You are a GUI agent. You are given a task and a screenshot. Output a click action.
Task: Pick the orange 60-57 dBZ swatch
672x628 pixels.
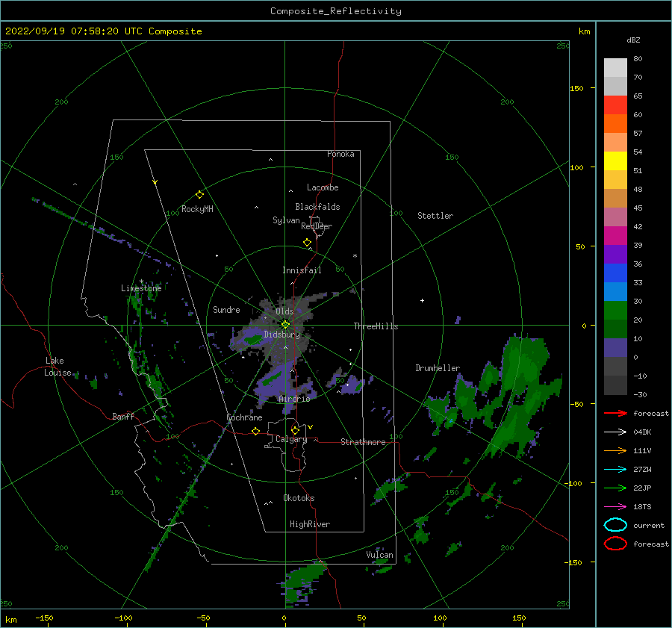point(615,123)
